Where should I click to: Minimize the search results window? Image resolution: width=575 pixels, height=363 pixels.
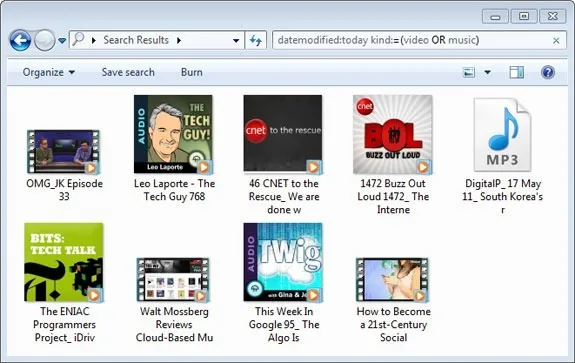click(x=495, y=16)
